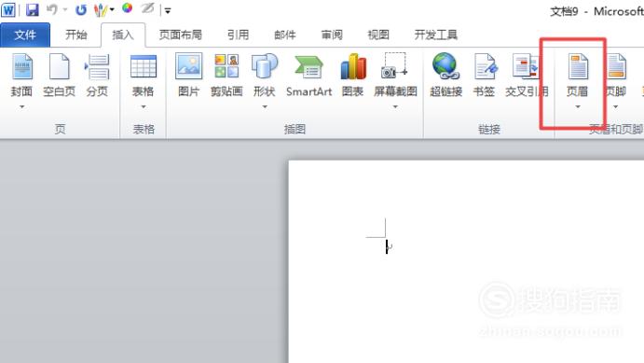The height and width of the screenshot is (363, 644).
Task: Switch to the 开发工具 tab
Action: pyautogui.click(x=436, y=35)
